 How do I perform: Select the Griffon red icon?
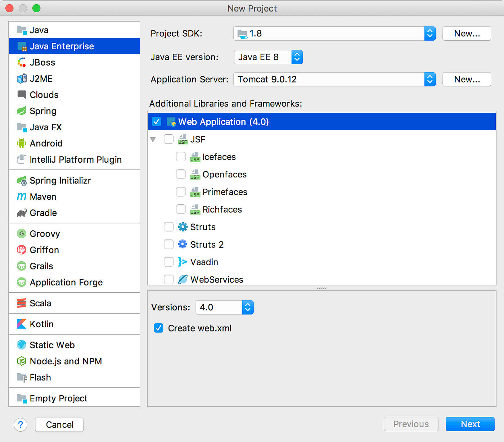pyautogui.click(x=22, y=250)
